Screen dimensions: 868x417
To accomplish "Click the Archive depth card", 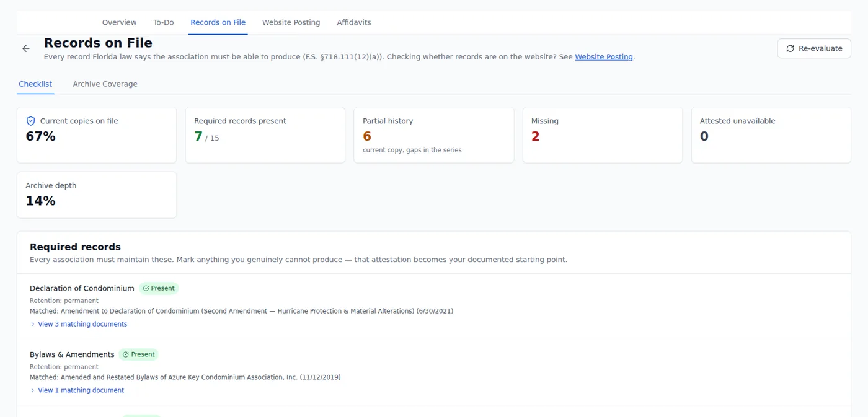I will click(x=97, y=195).
